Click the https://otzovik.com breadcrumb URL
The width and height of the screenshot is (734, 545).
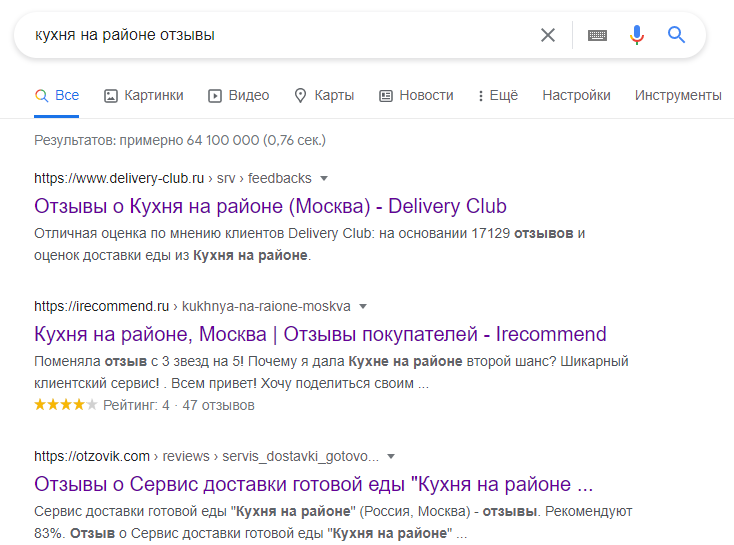[92, 456]
